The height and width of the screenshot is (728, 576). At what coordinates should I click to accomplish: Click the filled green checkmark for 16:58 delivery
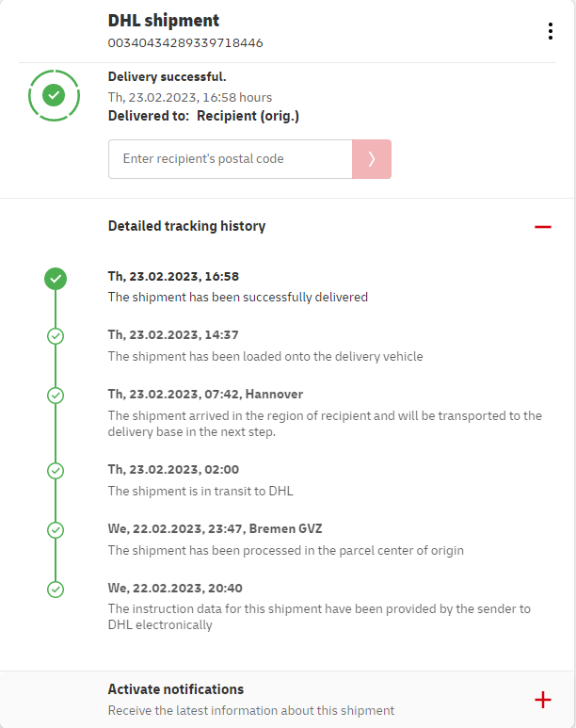pos(56,278)
